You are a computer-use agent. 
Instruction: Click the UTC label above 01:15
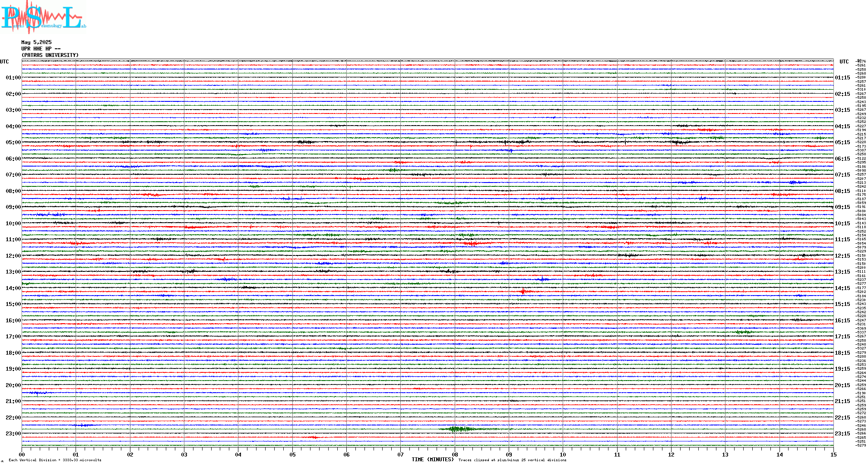[844, 62]
